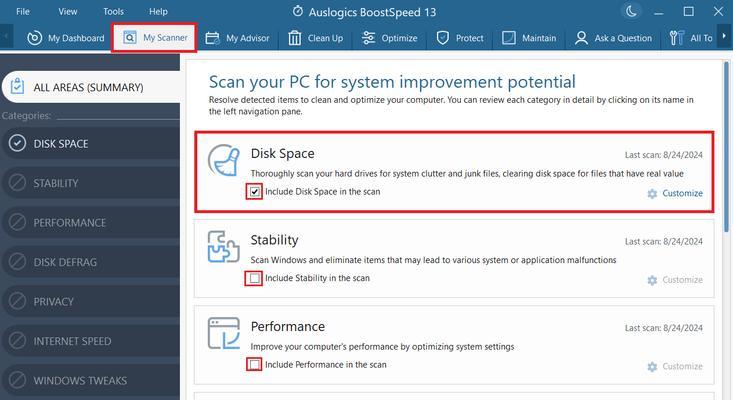Click the Performance window chart icon
This screenshot has height=400, width=733.
tap(223, 333)
